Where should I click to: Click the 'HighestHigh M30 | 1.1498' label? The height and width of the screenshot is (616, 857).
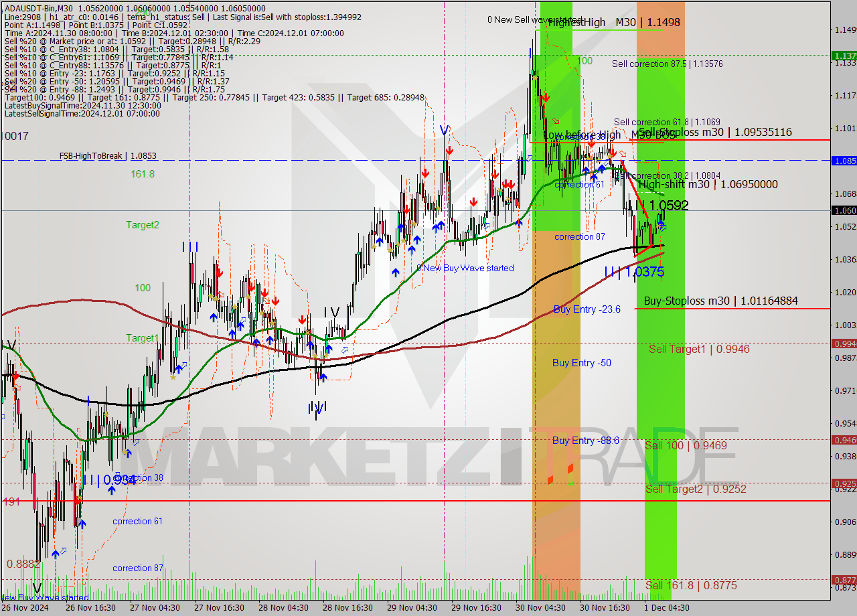click(614, 22)
